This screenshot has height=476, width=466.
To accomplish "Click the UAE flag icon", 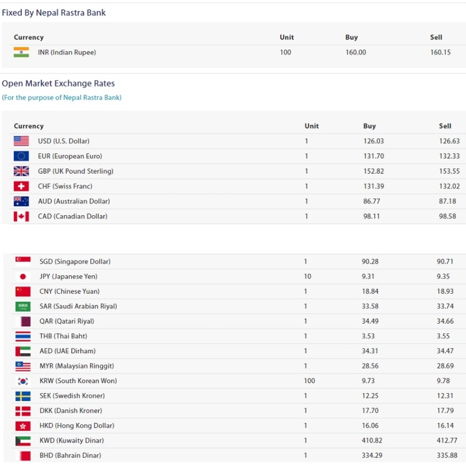I will point(23,351).
